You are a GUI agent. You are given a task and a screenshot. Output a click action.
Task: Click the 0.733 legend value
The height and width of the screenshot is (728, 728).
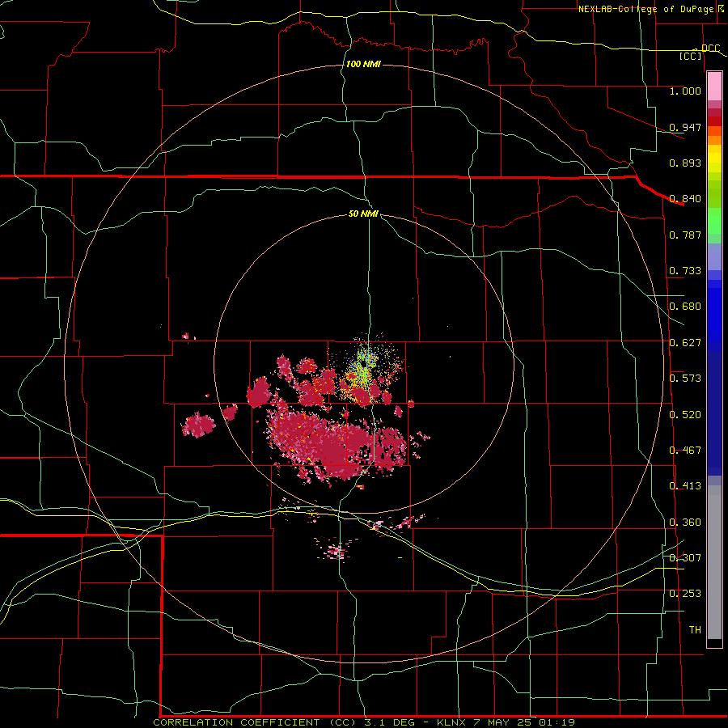coord(685,271)
